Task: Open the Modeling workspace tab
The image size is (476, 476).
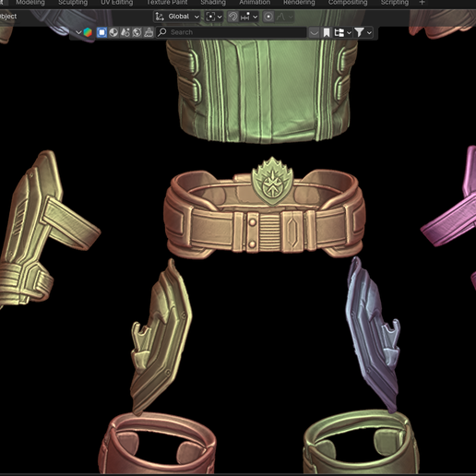Action: pyautogui.click(x=30, y=3)
